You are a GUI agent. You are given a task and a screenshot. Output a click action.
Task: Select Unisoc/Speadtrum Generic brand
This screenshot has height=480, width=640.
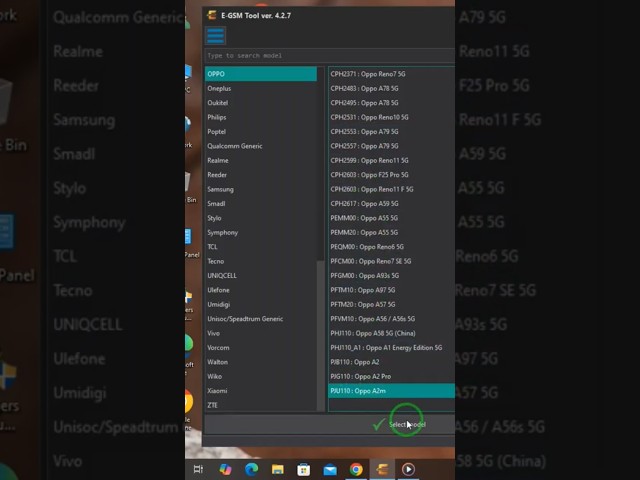tap(261, 319)
